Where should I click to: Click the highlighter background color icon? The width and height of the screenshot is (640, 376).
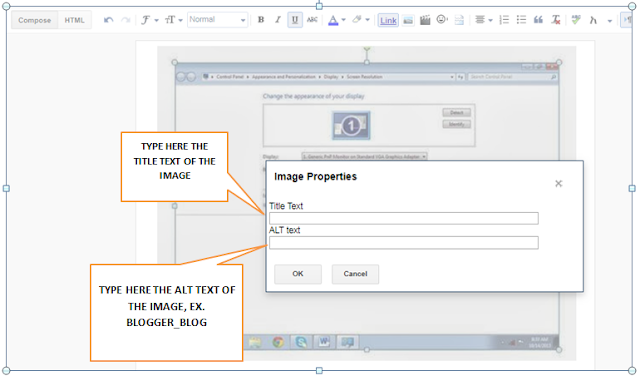357,19
